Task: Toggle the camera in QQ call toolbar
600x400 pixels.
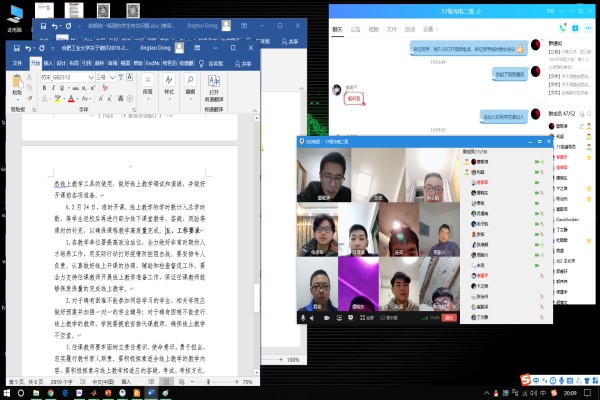Action: coord(327,318)
